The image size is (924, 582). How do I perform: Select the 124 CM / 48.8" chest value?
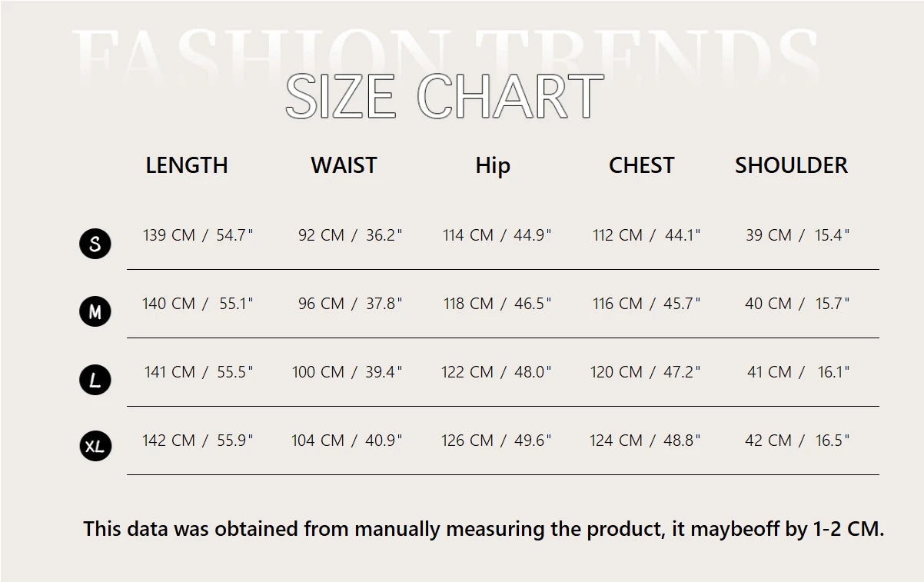[645, 441]
